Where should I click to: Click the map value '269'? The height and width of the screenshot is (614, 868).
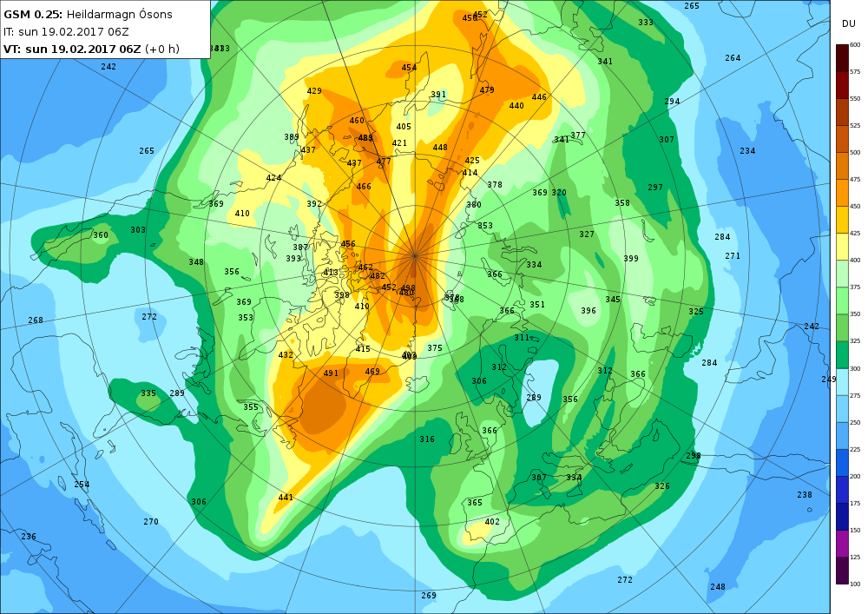429,596
